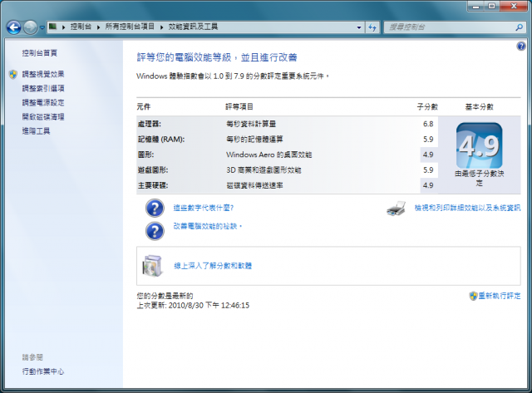Click the 處理器 row label

[x=150, y=124]
